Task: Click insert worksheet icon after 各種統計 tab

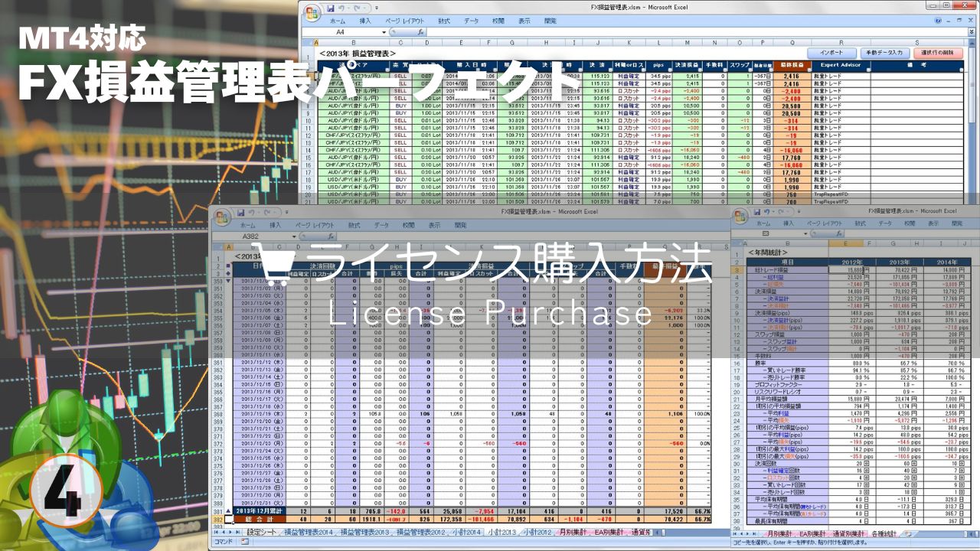Action: click(907, 533)
